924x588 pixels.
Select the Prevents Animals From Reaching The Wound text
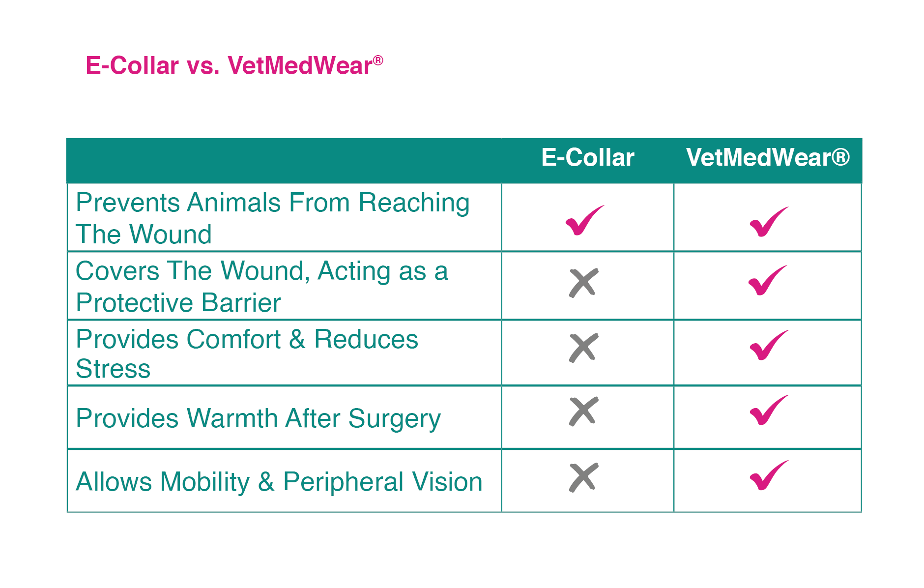coord(272,218)
